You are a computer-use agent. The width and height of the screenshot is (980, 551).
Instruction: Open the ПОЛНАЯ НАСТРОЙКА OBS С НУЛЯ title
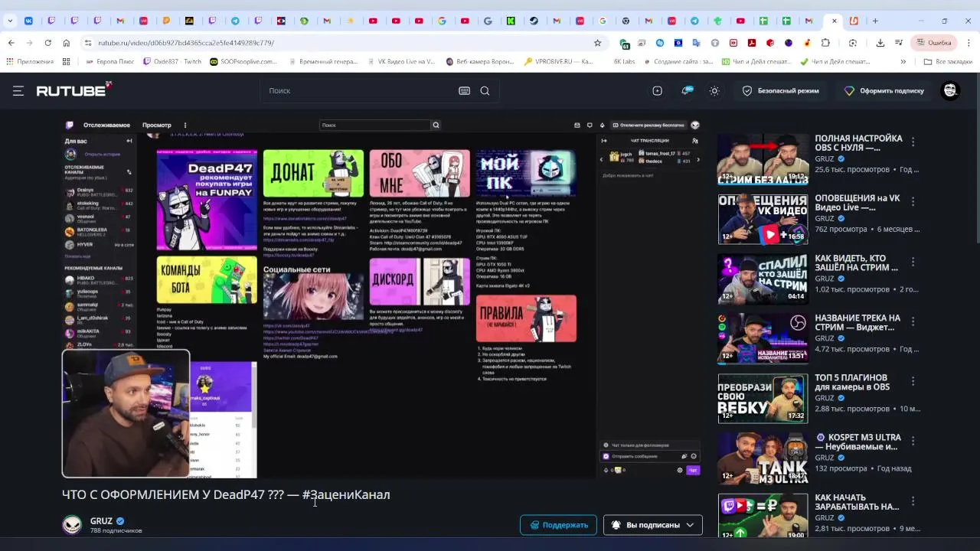click(858, 144)
